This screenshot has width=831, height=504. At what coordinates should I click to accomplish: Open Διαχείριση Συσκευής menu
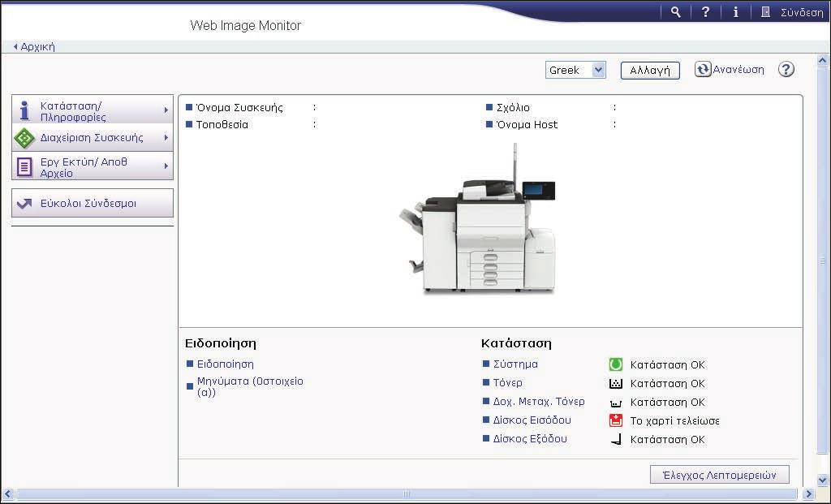tap(93, 138)
